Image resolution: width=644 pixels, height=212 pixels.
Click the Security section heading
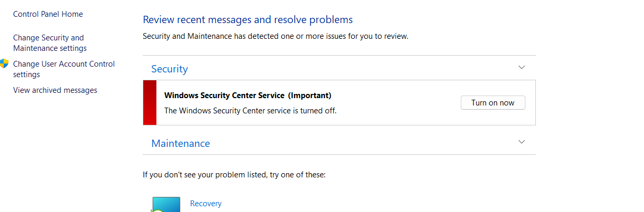(170, 69)
